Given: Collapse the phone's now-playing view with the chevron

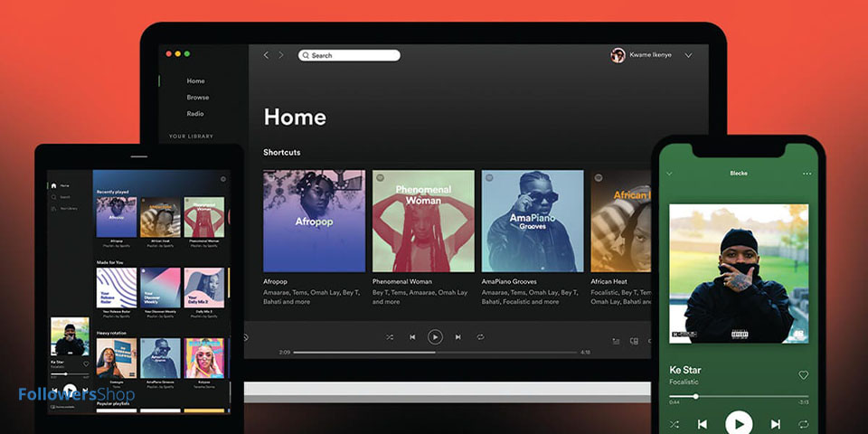Looking at the screenshot, I should 669,174.
